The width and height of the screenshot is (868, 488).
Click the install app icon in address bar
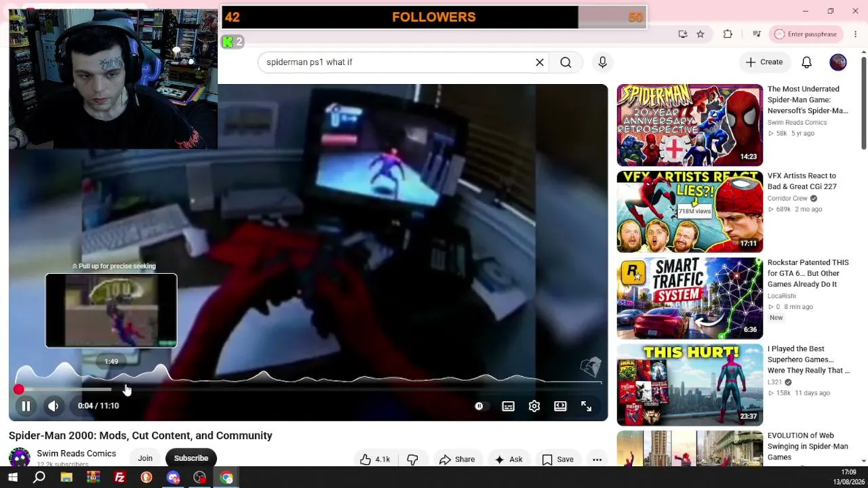(683, 34)
